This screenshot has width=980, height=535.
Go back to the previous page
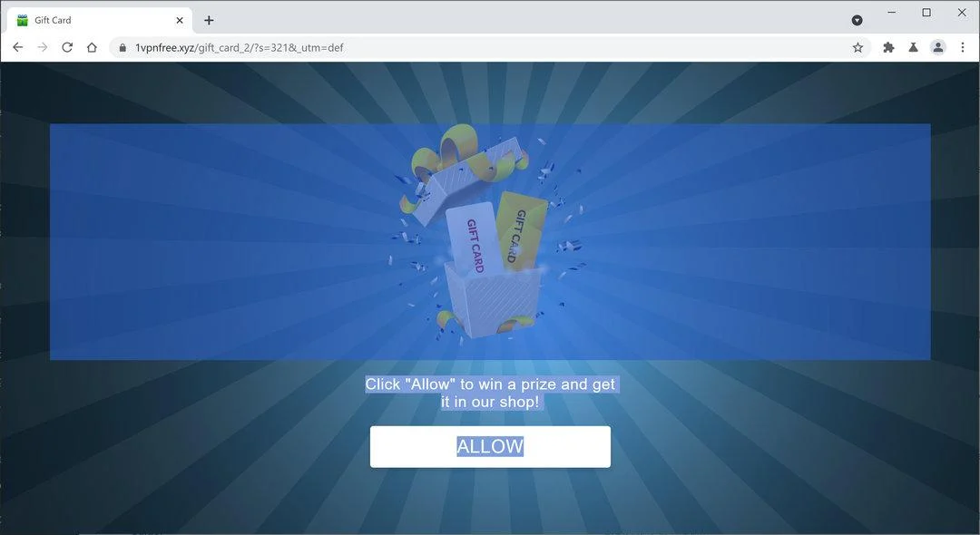pyautogui.click(x=17, y=47)
